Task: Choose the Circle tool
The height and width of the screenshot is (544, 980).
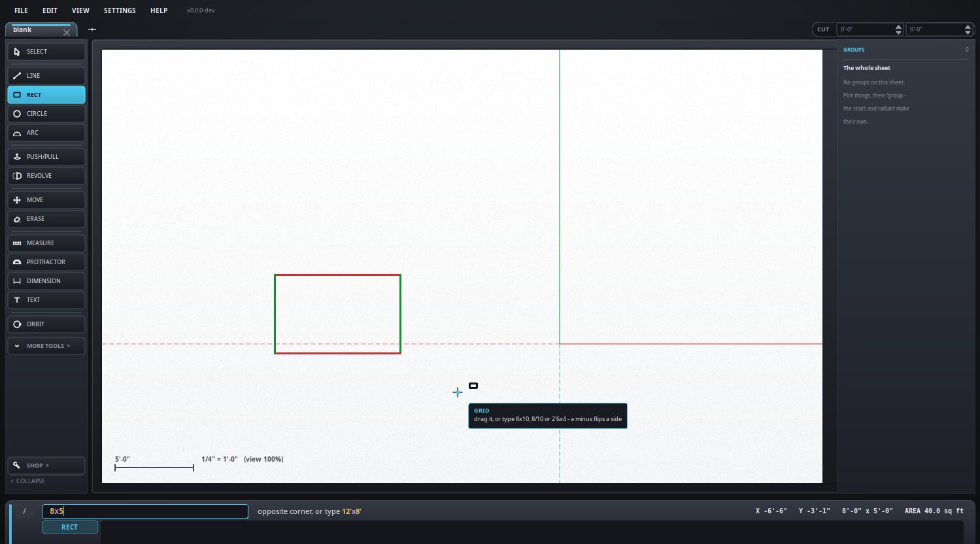Action: [x=46, y=114]
